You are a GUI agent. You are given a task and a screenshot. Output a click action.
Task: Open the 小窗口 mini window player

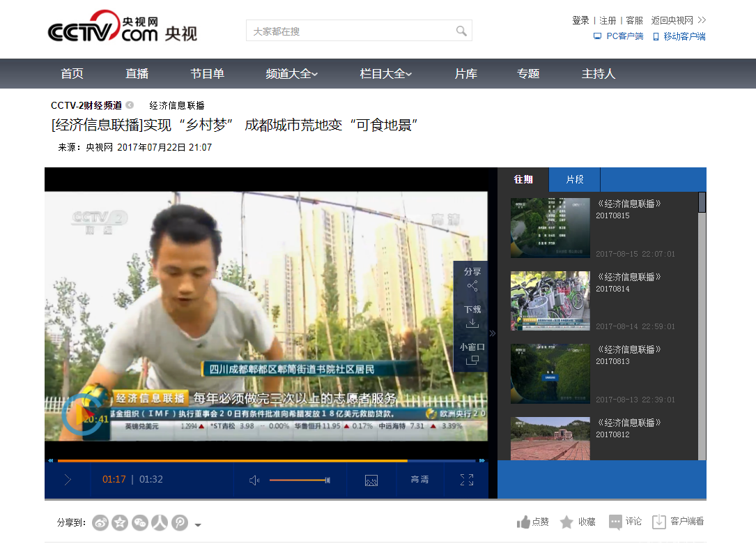(x=472, y=354)
